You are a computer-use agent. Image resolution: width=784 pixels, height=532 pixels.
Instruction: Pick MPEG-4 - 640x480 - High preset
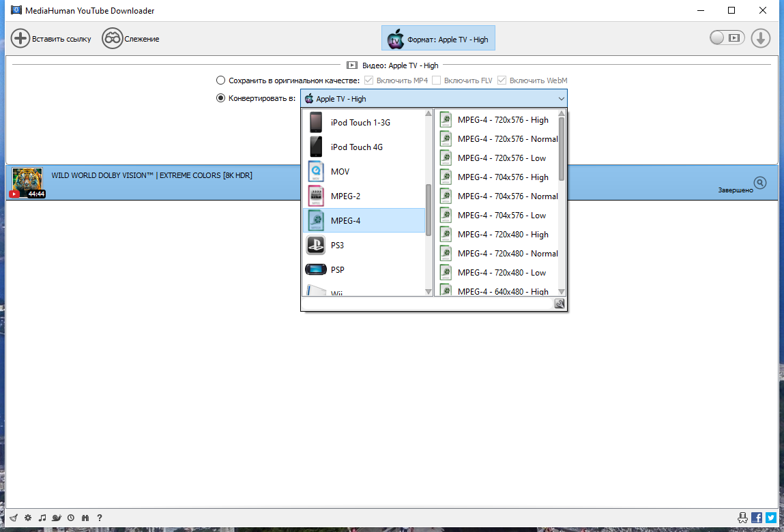pos(497,290)
